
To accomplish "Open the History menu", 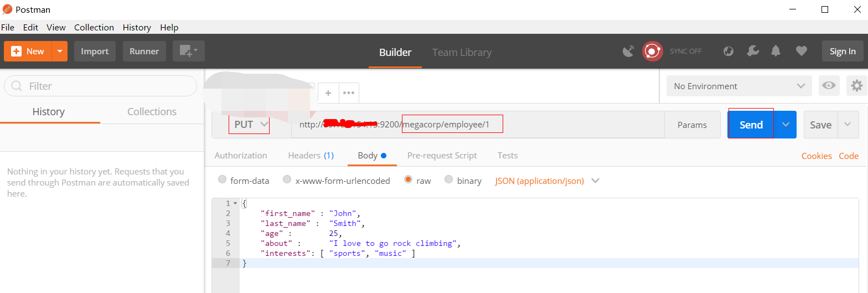I will coord(137,27).
